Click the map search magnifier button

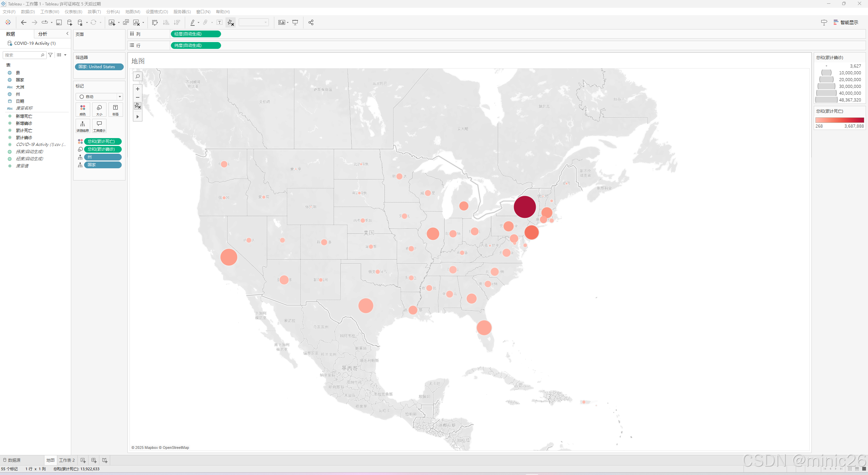click(138, 77)
